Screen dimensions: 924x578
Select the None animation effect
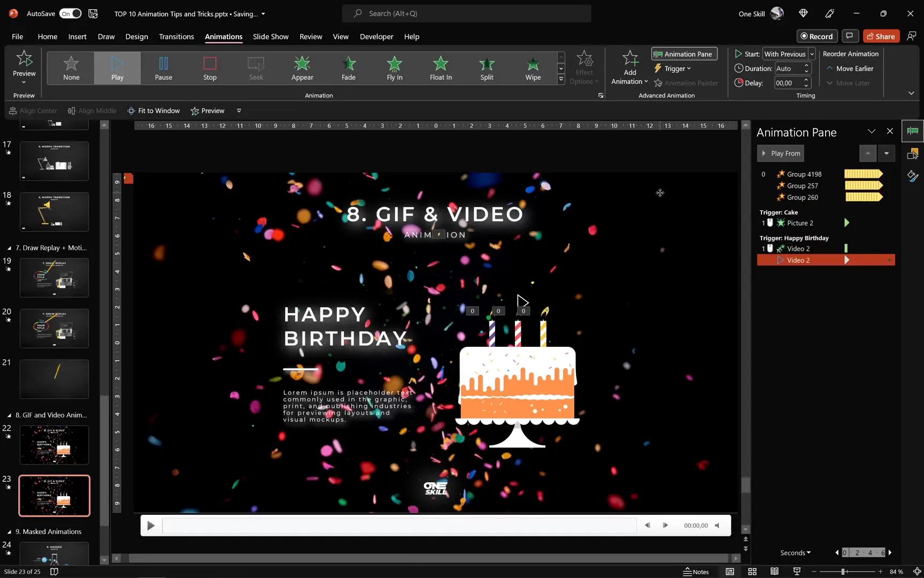[x=71, y=68]
